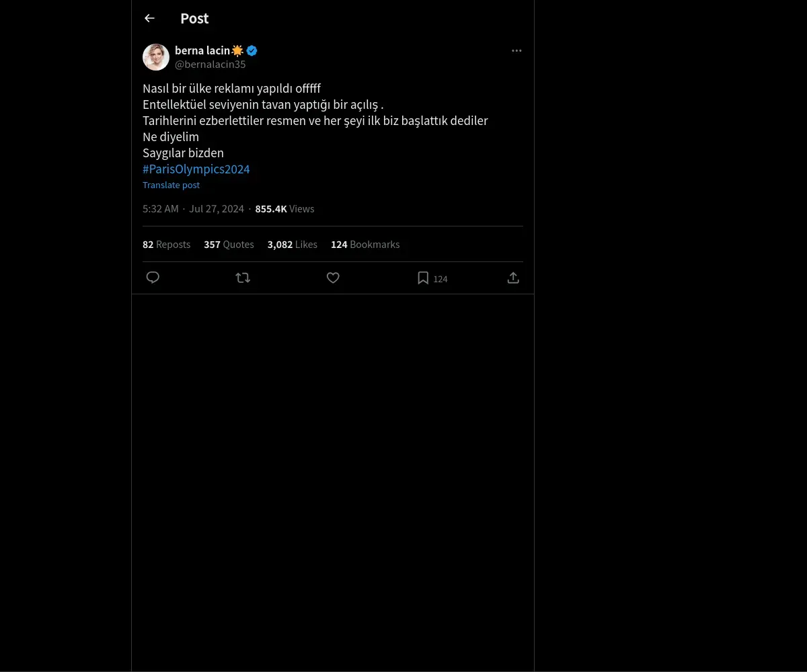Click the blue verified badge icon

(x=252, y=50)
